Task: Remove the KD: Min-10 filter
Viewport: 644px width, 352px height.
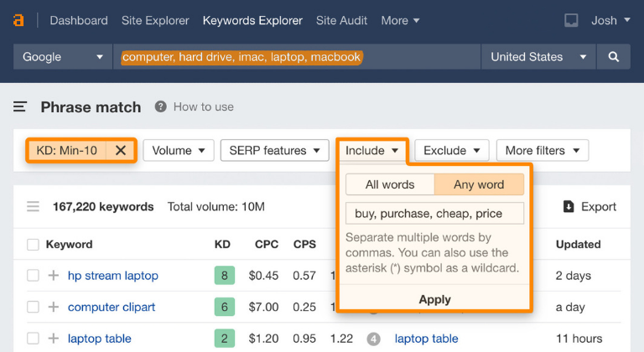Action: coord(121,150)
